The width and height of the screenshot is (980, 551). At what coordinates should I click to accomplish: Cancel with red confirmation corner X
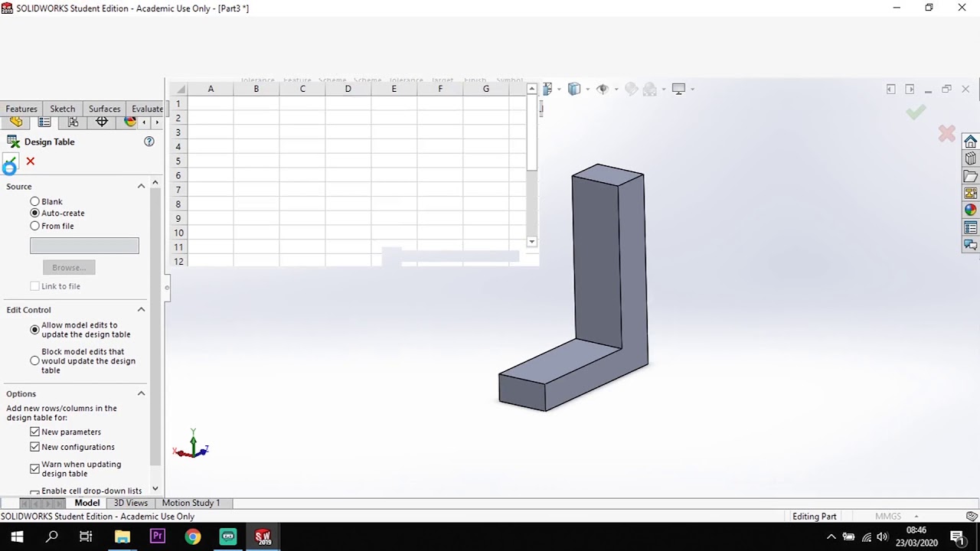coord(947,134)
